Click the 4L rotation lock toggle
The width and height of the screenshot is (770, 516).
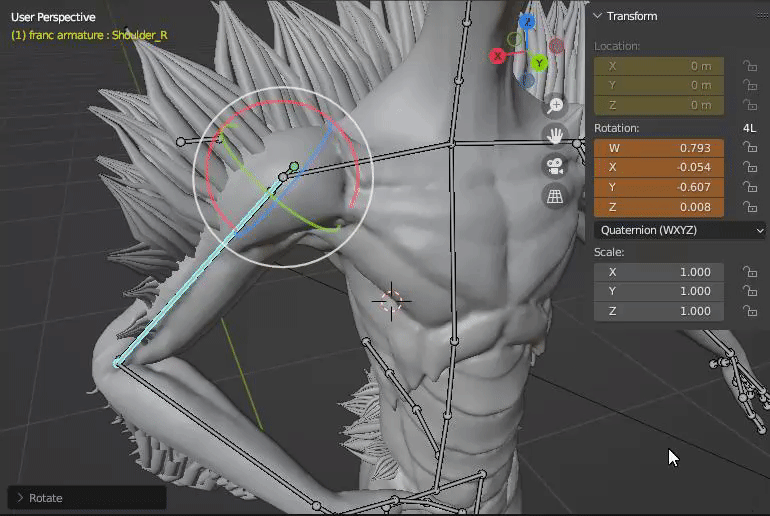coord(749,128)
